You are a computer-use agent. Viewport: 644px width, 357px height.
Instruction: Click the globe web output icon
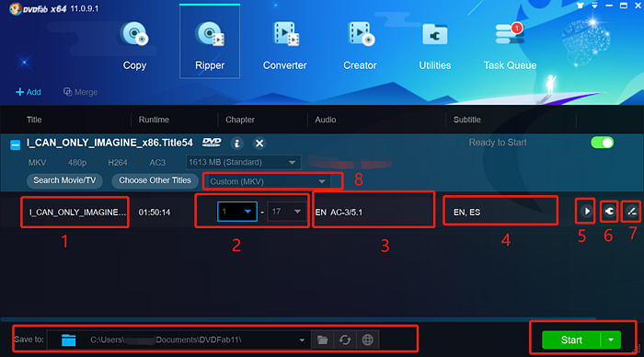click(x=368, y=340)
